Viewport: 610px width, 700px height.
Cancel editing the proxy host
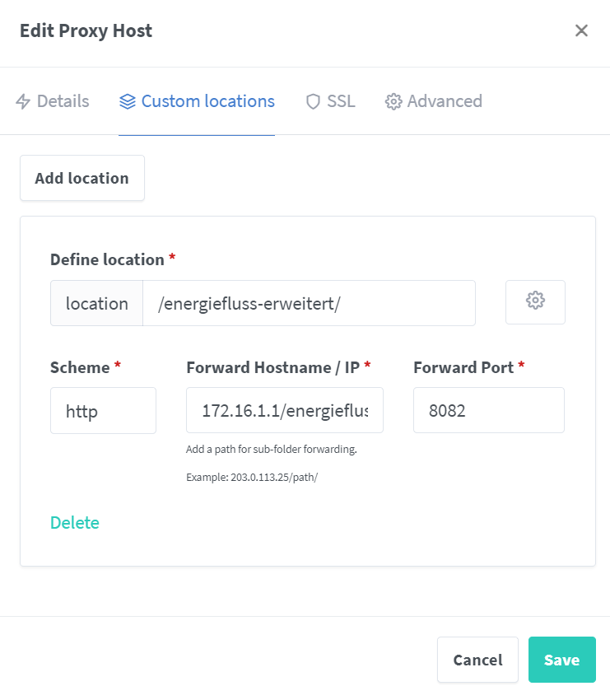click(x=477, y=660)
